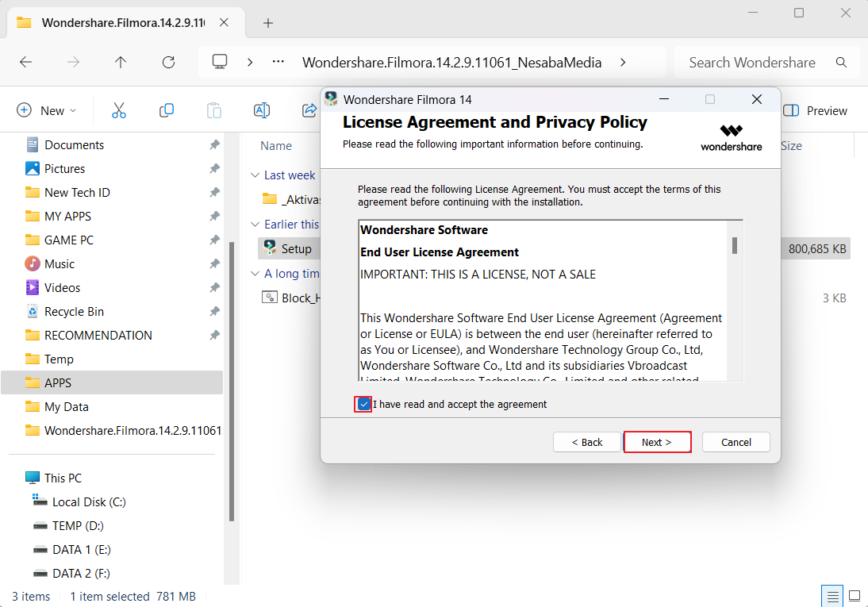Uncheck 'I have read and accept the agreement'

[x=363, y=404]
